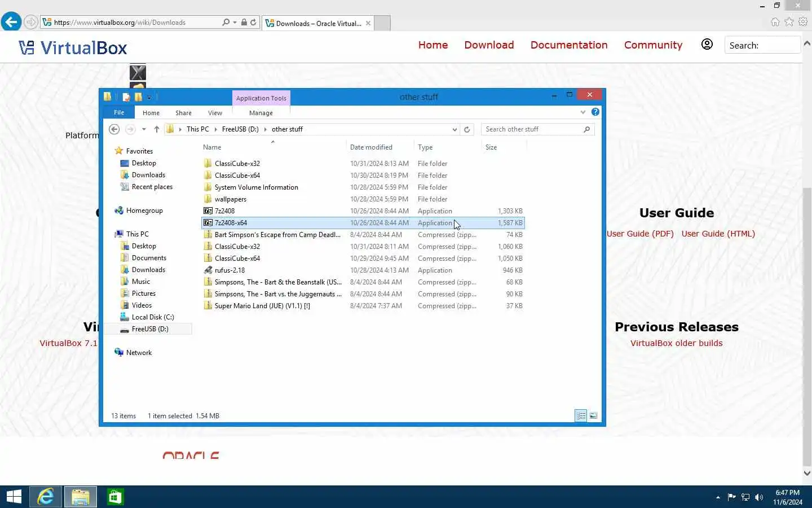Viewport: 812px width, 508px height.
Task: Select the Bart Simpson's Escape zip file
Action: tap(363, 235)
